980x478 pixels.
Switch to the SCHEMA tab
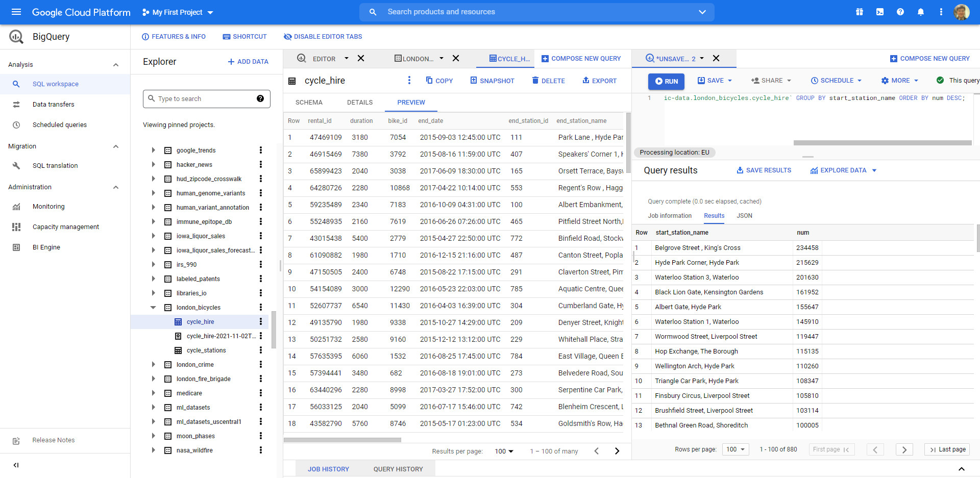(x=309, y=102)
